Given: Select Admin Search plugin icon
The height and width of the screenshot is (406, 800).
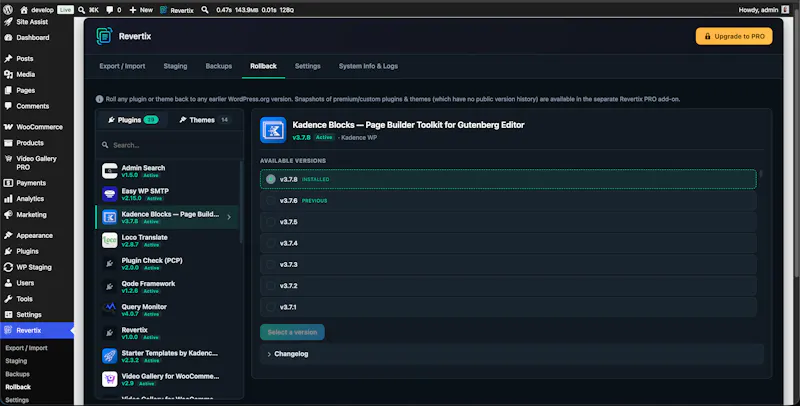Looking at the screenshot, I should tap(110, 171).
